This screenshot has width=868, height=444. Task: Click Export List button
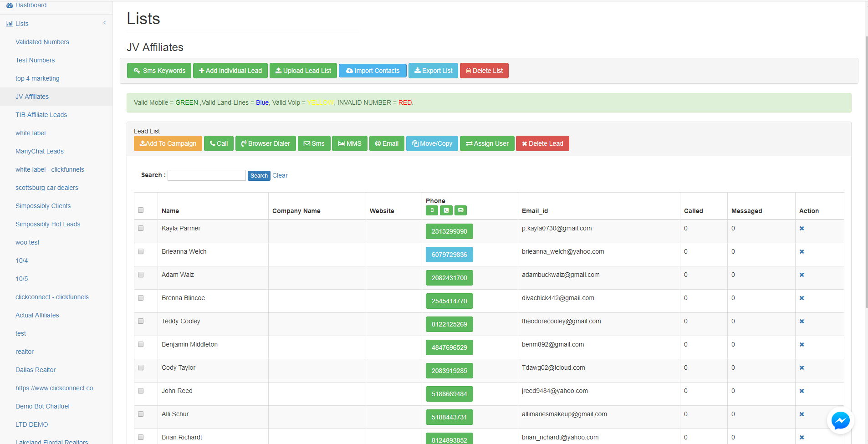433,71
